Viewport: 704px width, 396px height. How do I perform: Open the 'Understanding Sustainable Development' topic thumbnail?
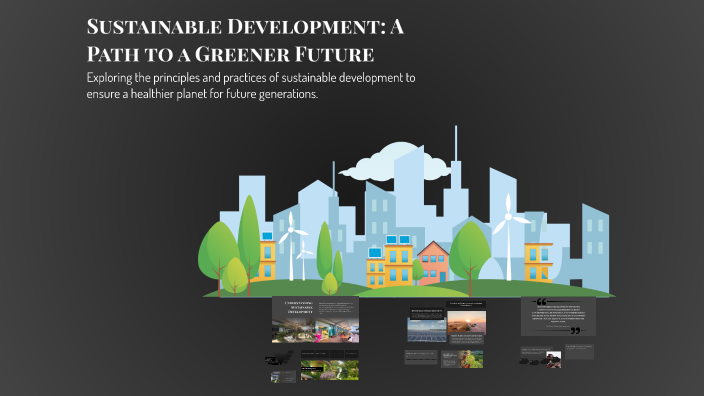click(x=315, y=320)
